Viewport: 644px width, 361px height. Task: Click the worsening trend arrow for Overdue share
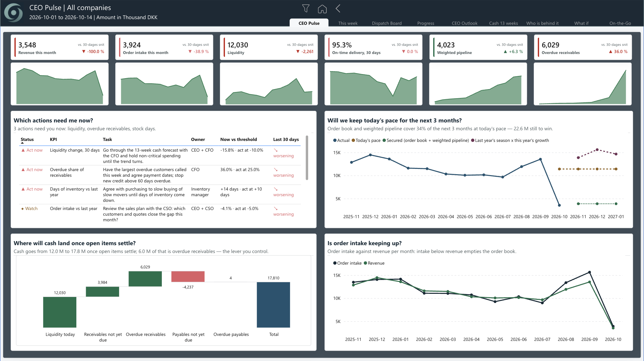[276, 170]
